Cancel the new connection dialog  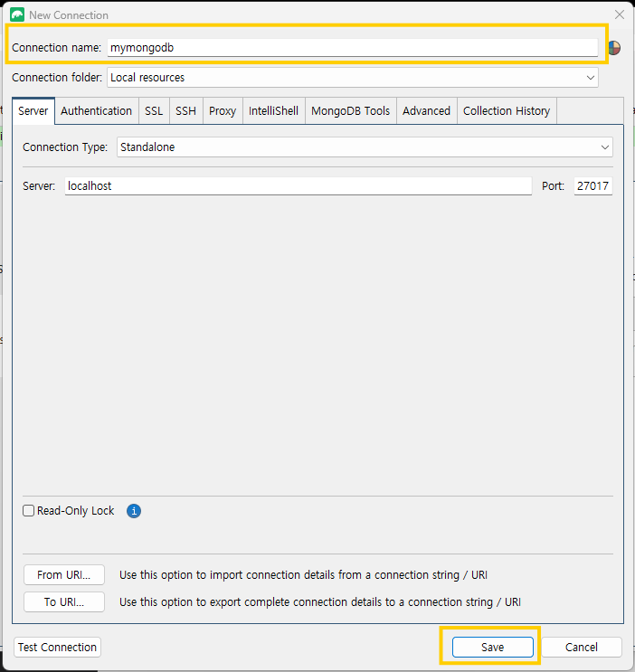coord(582,648)
